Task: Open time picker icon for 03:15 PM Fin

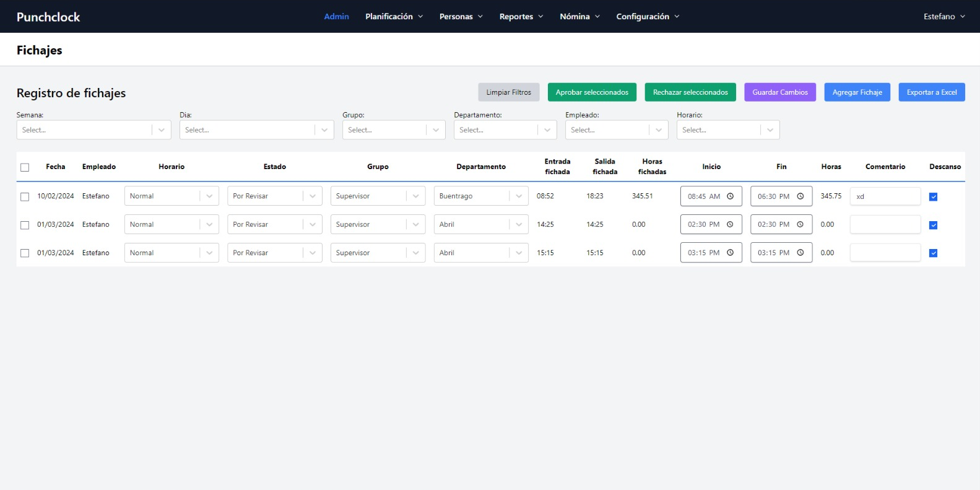Action: 800,253
